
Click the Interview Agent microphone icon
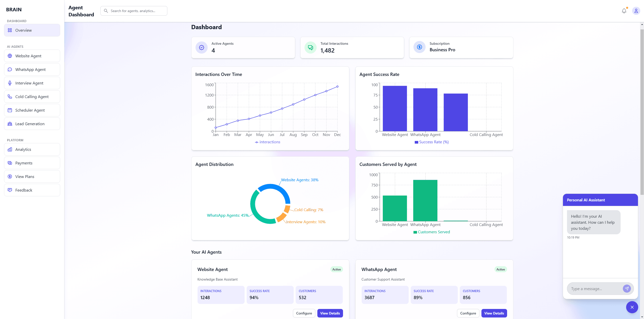[x=10, y=83]
